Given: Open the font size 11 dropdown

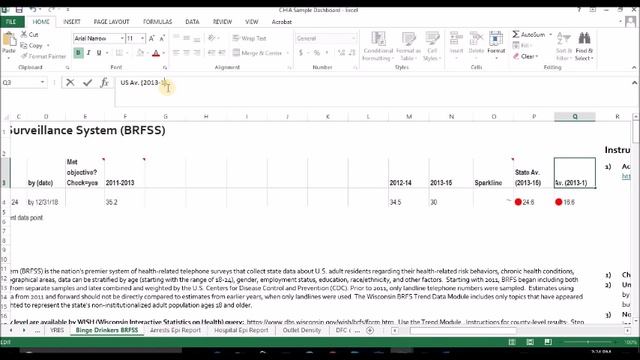Looking at the screenshot, I should 142,38.
